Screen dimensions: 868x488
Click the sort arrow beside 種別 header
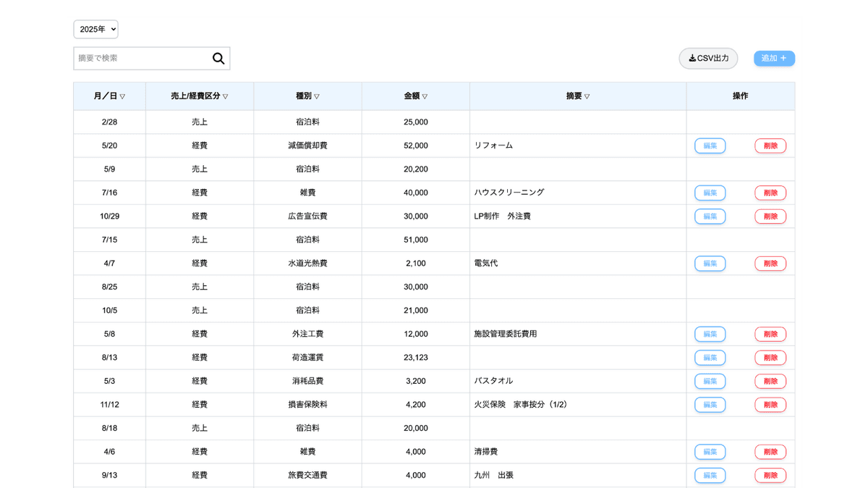(318, 96)
